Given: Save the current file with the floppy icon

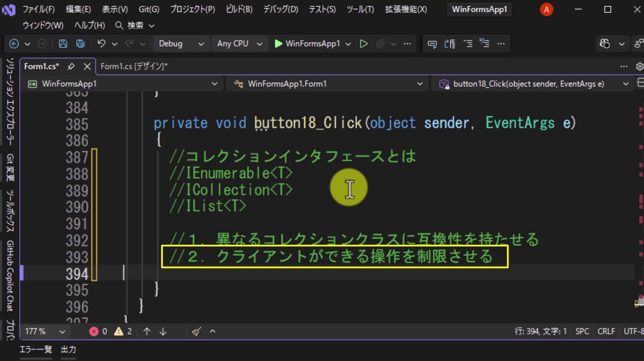Looking at the screenshot, I should (63, 44).
